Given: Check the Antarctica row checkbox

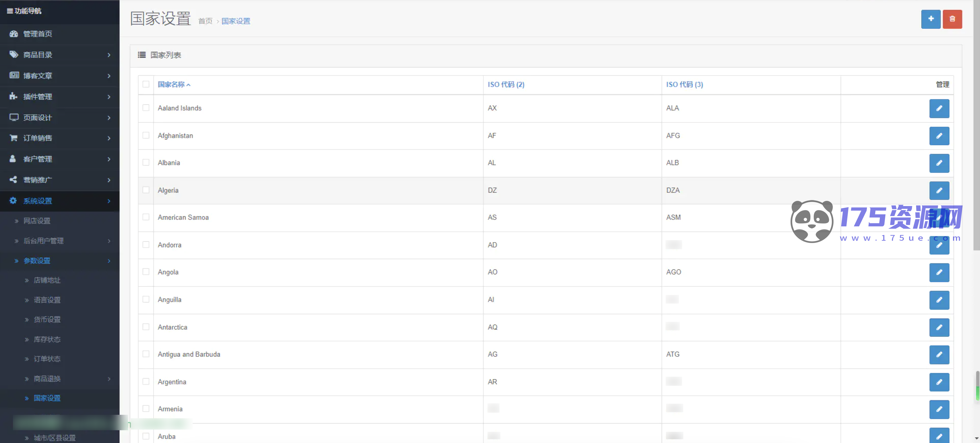Looking at the screenshot, I should tap(146, 327).
